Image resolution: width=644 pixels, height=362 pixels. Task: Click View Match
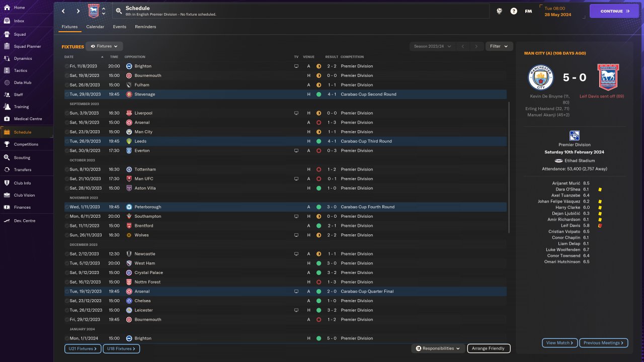click(x=560, y=343)
